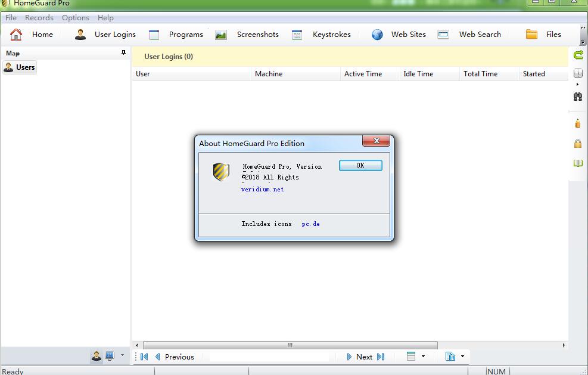Switch map to users view icon
The height and width of the screenshot is (375, 588).
(97, 356)
